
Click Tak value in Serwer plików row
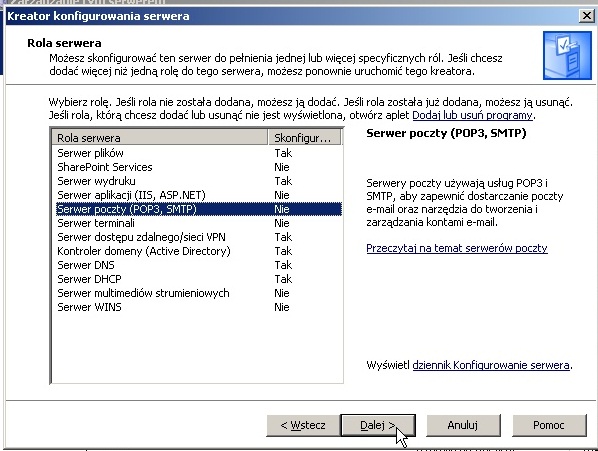283,153
